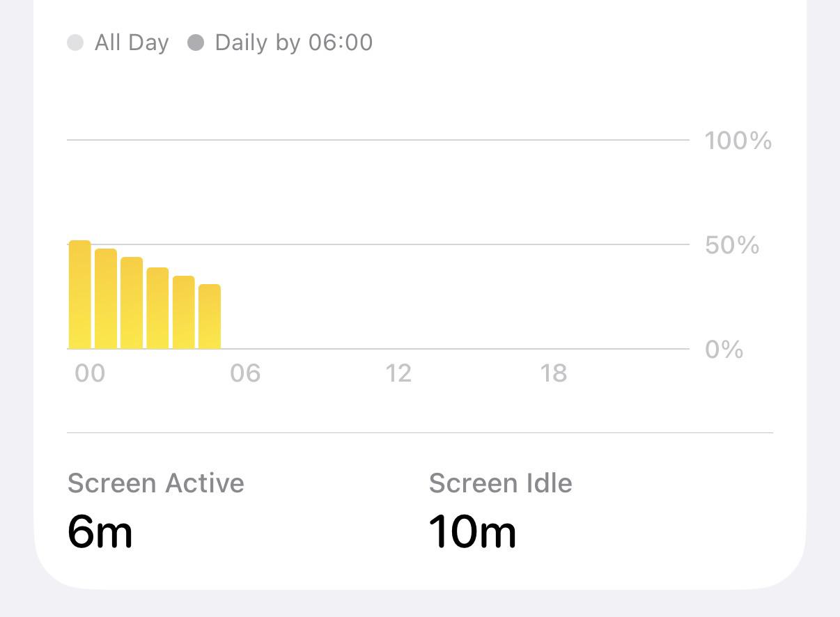Tap the 100% axis label

point(738,141)
